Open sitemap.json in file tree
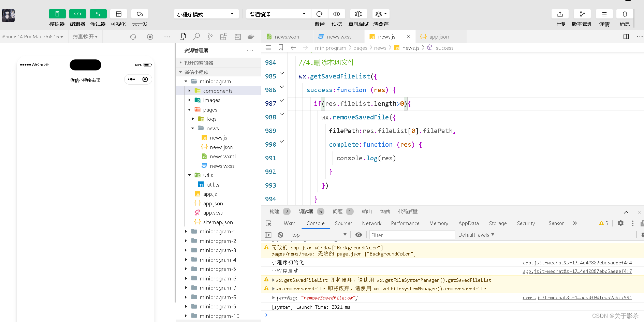Viewport: 644px width, 322px height. pyautogui.click(x=218, y=222)
